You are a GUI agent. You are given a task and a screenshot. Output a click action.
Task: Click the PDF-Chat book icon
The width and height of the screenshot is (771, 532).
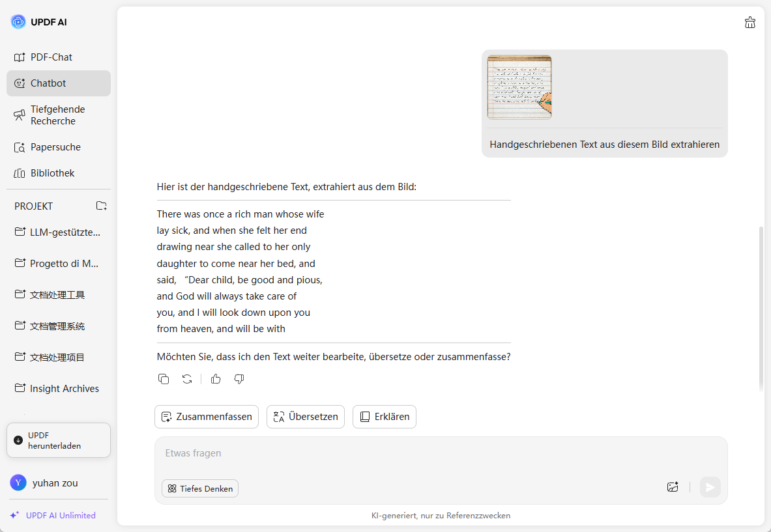(19, 57)
